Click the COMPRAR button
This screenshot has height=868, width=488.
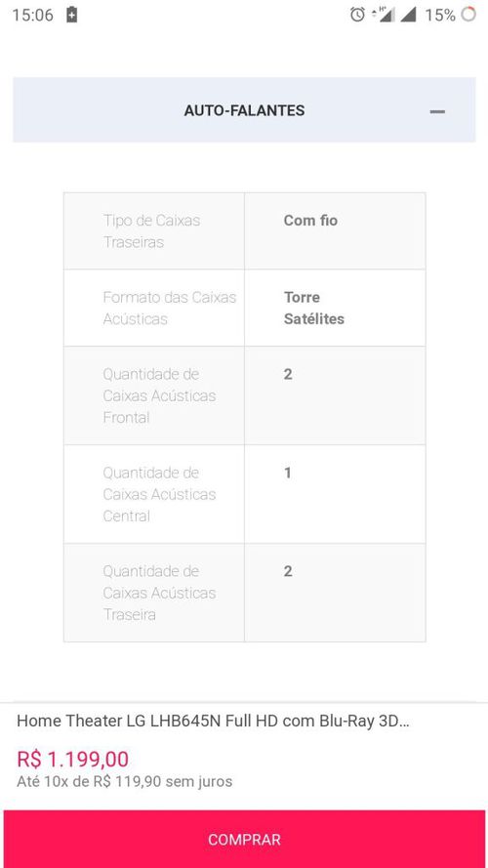pos(244,840)
